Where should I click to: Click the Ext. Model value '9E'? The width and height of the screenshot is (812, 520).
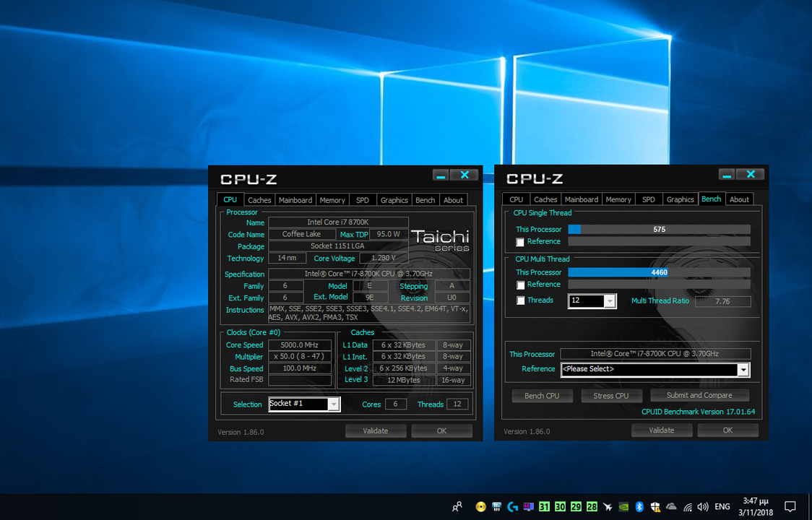[x=370, y=298]
